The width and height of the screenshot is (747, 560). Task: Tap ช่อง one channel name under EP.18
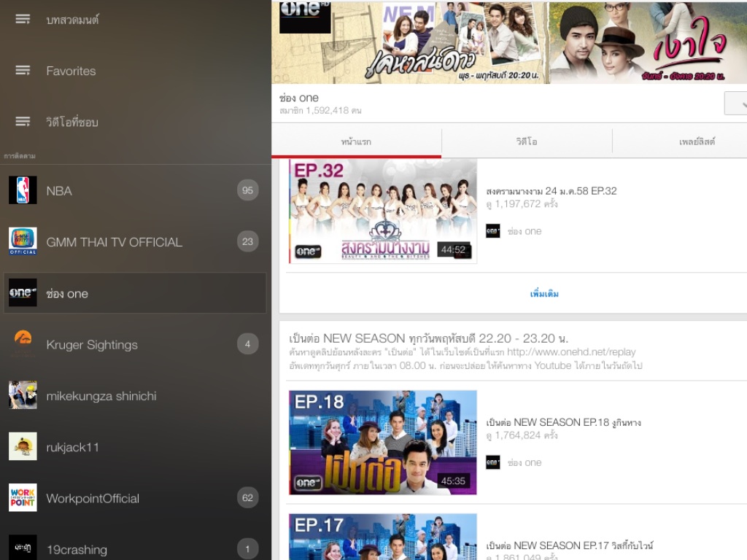(524, 462)
